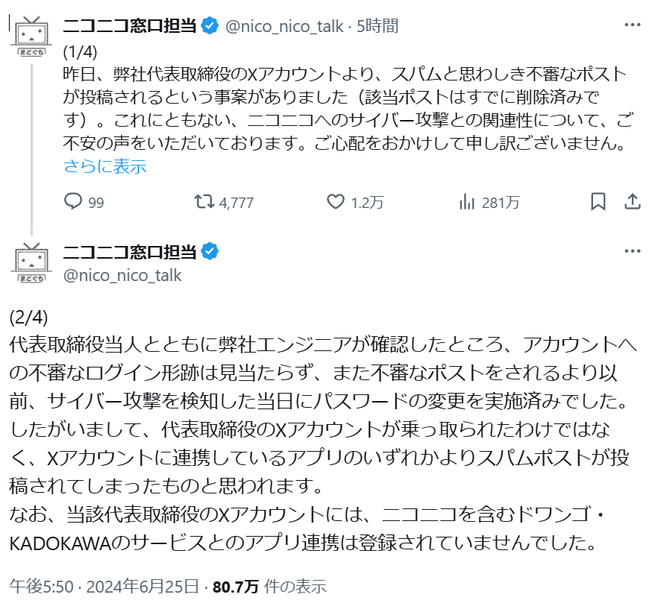Click the verified badge on second post
The width and height of the screenshot is (655, 612).
point(212,250)
